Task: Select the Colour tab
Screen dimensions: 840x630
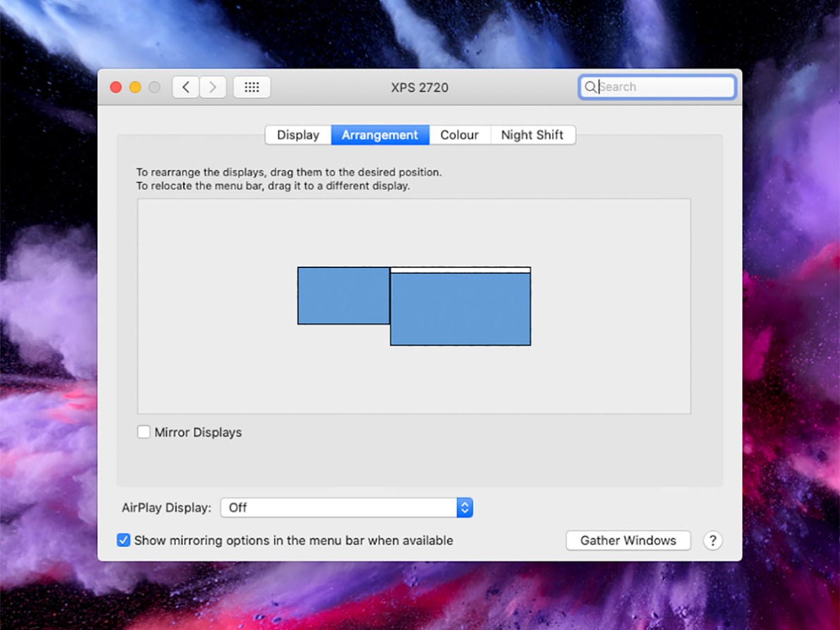Action: 460,135
